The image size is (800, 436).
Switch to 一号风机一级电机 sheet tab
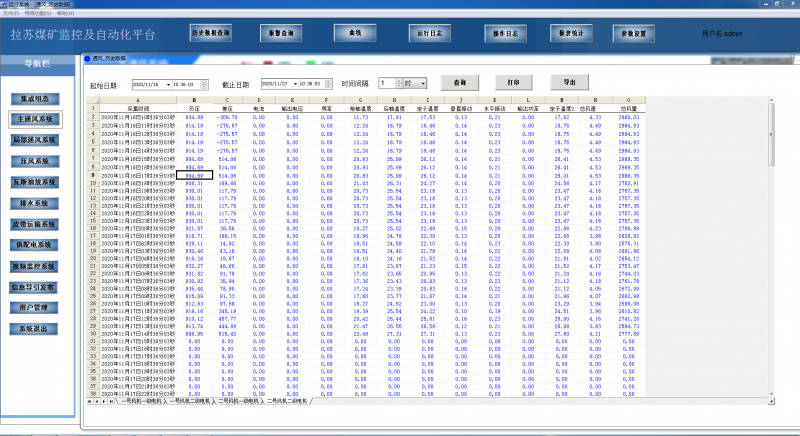[141, 402]
